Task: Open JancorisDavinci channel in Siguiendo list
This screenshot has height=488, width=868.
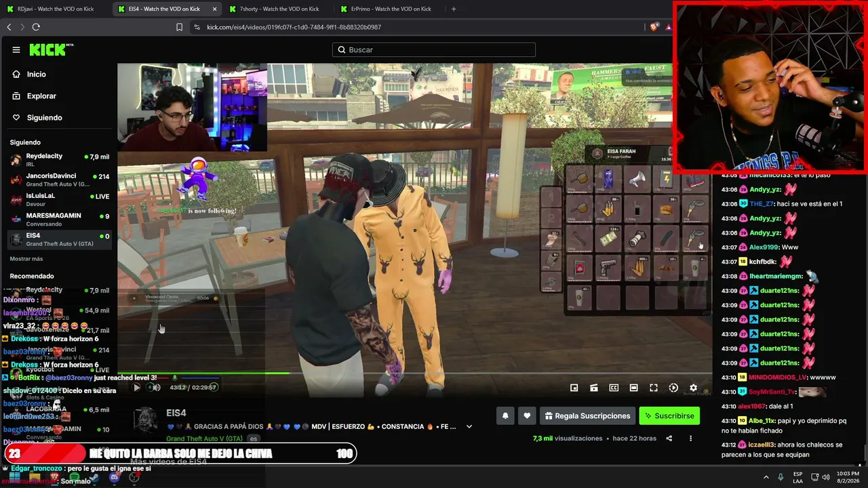Action: (x=60, y=180)
